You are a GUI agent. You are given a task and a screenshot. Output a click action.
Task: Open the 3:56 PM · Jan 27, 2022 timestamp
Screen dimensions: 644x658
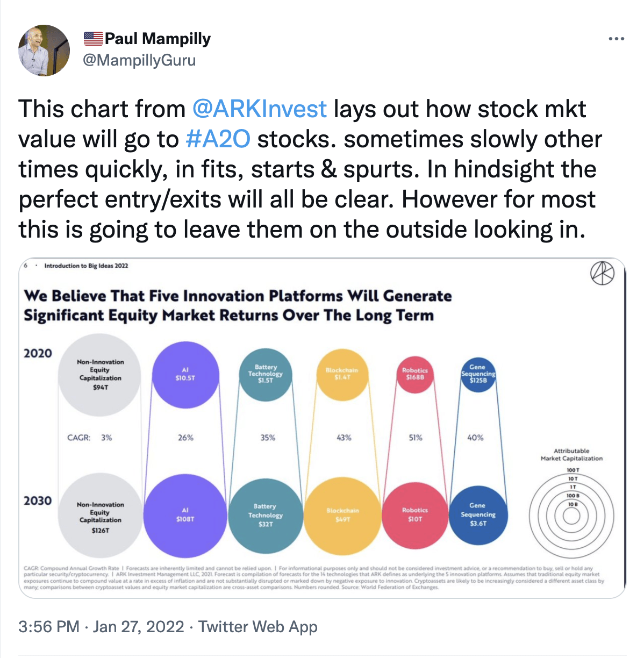click(101, 627)
